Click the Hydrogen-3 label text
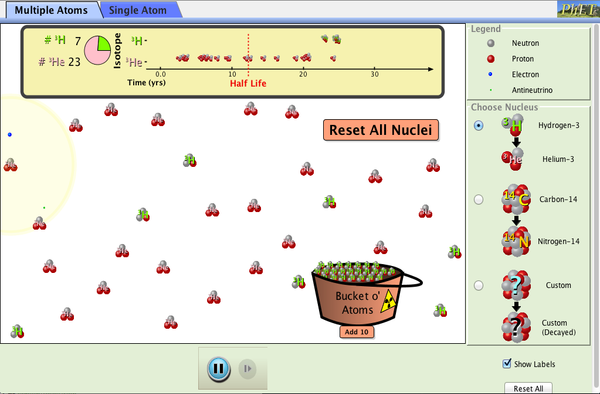The height and width of the screenshot is (394, 600). click(x=559, y=125)
